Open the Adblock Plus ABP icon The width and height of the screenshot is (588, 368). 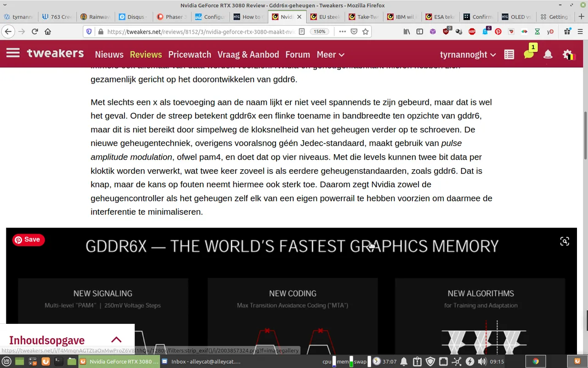point(472,32)
